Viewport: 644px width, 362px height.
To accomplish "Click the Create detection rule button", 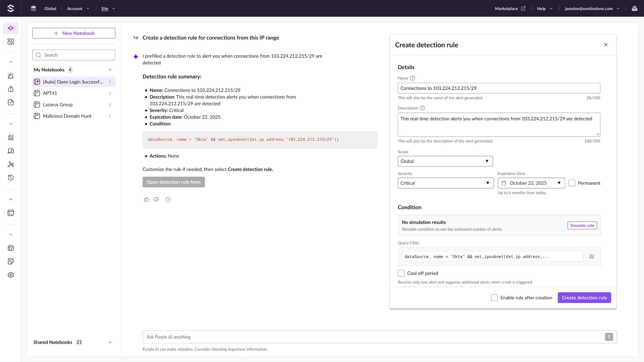I will tap(584, 298).
